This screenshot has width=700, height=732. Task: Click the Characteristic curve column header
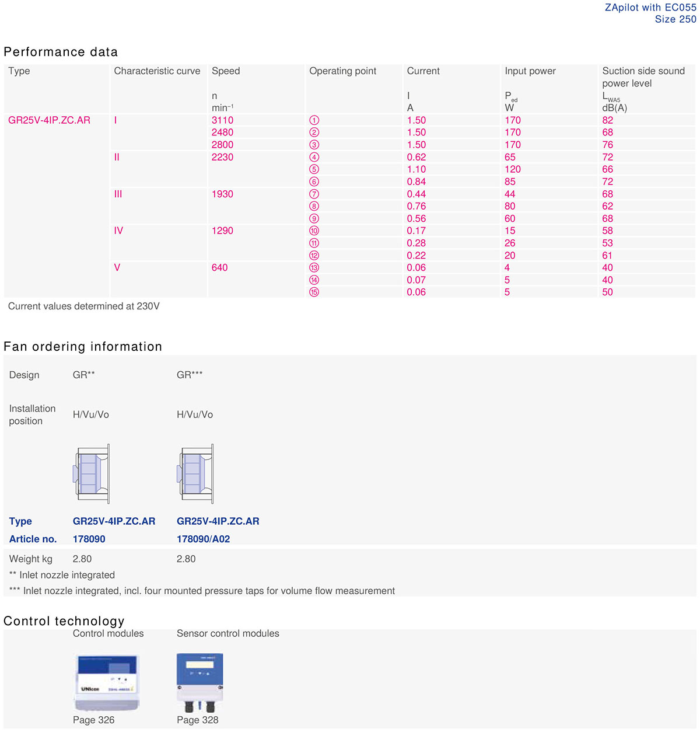157,71
